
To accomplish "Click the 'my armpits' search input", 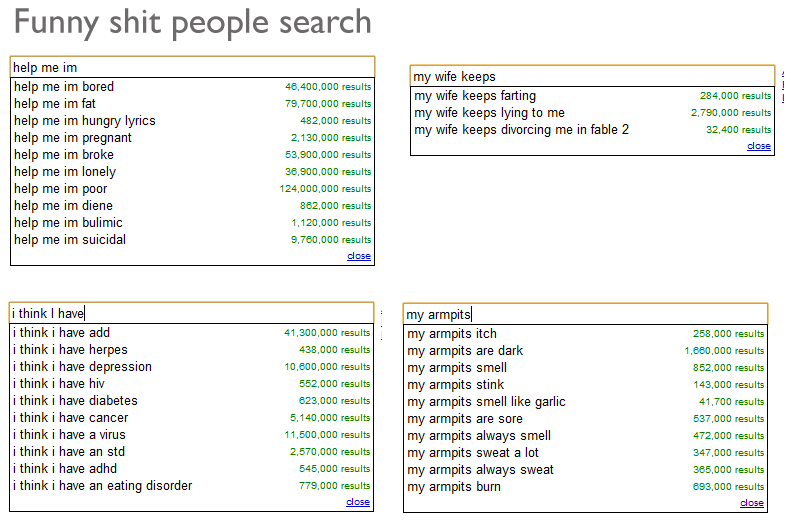I will (x=585, y=314).
